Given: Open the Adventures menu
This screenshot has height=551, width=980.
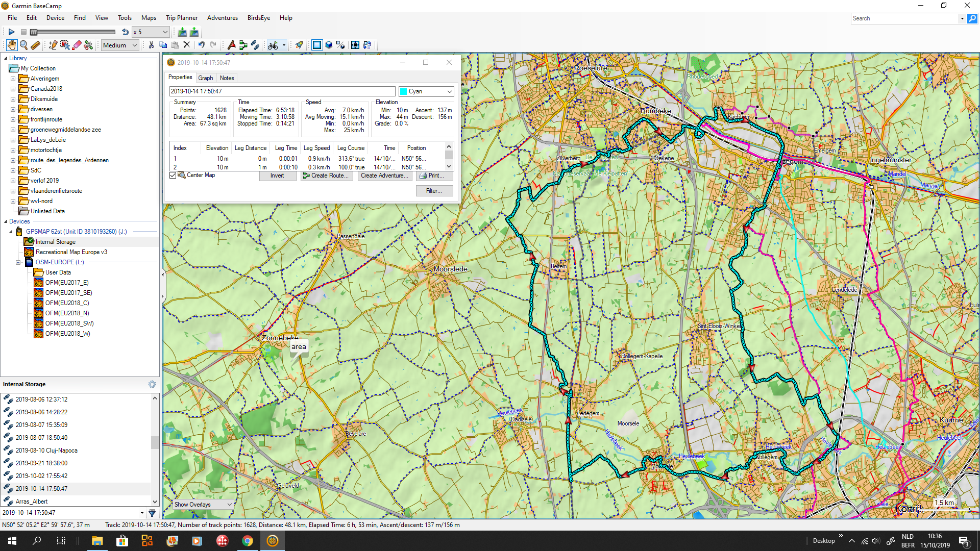Looking at the screenshot, I should (223, 18).
